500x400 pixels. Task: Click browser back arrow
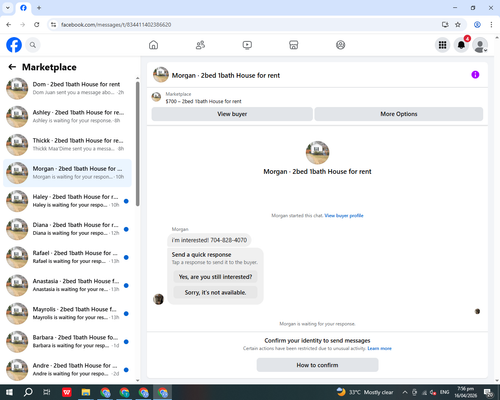9,25
